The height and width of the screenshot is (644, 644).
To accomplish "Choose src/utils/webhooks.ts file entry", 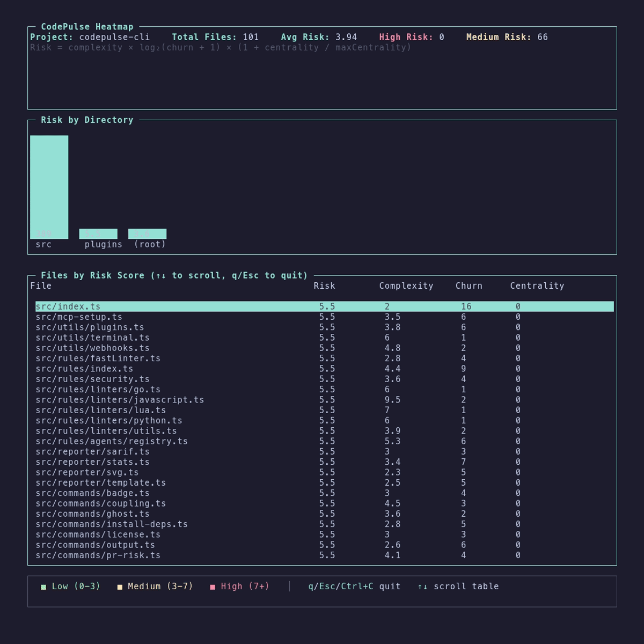I will tap(325, 348).
